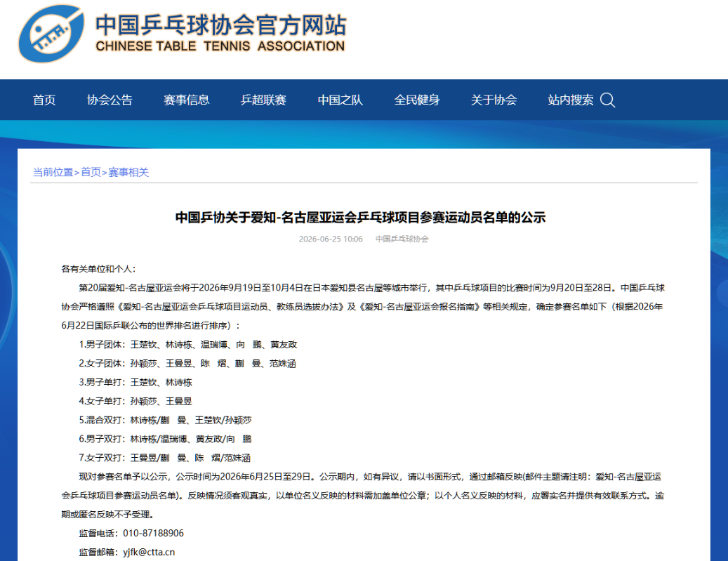
Task: Open the 首页 navigation menu item
Action: click(x=44, y=100)
